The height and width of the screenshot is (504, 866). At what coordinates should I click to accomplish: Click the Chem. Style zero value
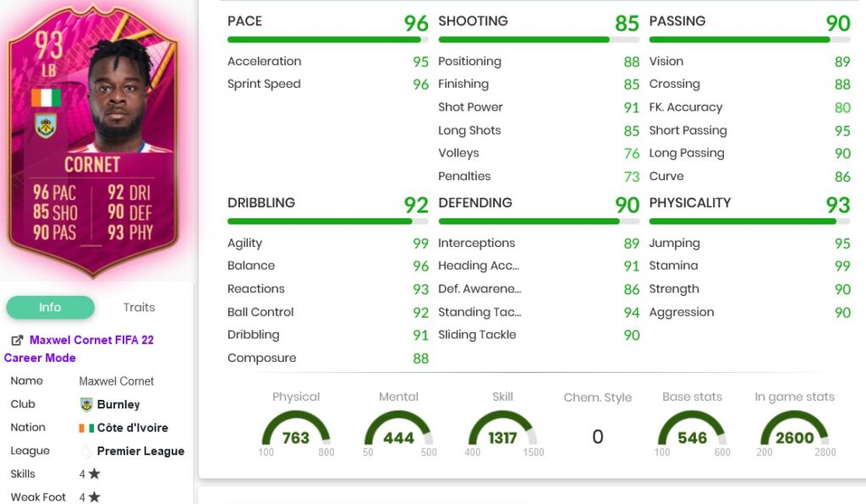tap(598, 436)
